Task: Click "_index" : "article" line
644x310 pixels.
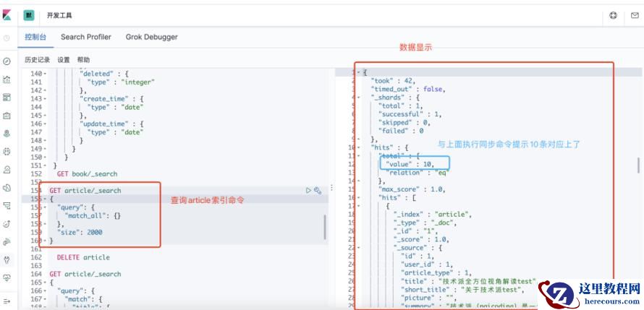Action: 433,215
